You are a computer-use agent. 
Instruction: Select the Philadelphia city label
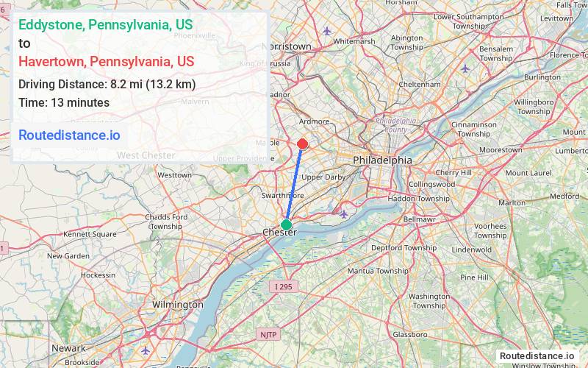coord(382,160)
